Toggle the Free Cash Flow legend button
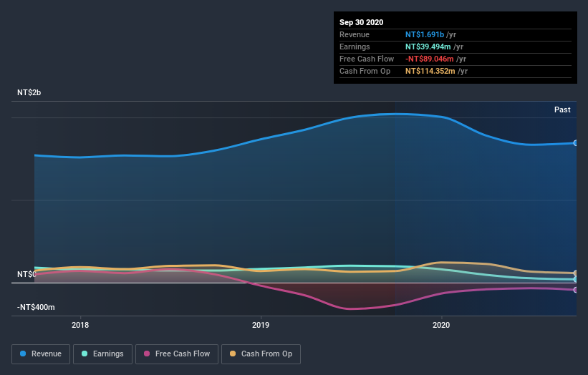The image size is (588, 375). pyautogui.click(x=177, y=354)
